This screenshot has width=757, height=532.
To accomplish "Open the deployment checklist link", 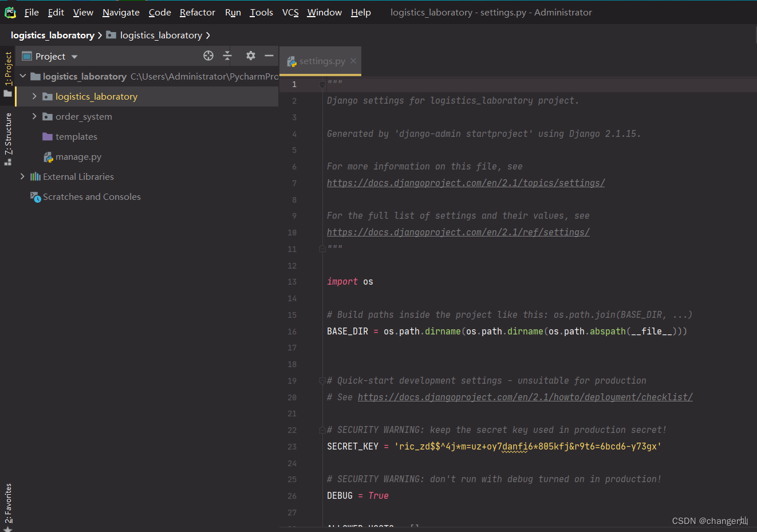I will tap(525, 397).
